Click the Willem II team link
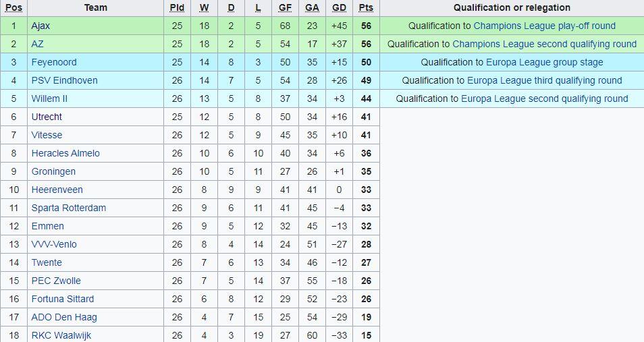Screen dimensions: 644x342 click(49, 98)
